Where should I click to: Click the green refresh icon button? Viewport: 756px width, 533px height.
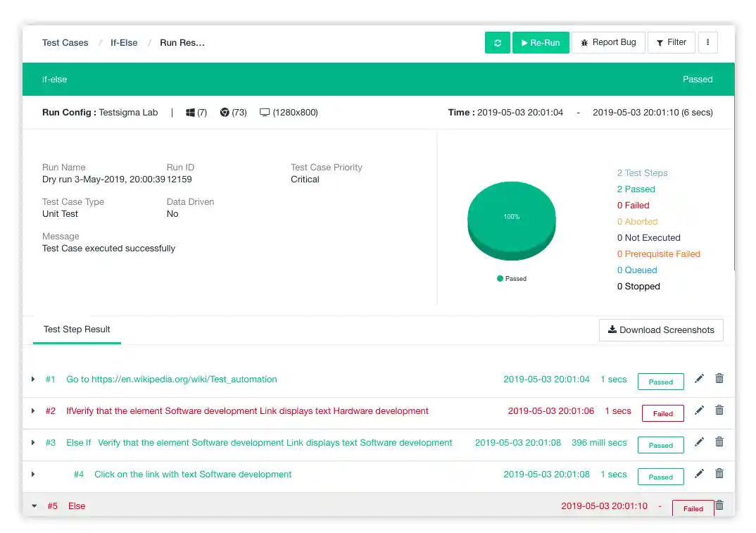497,42
